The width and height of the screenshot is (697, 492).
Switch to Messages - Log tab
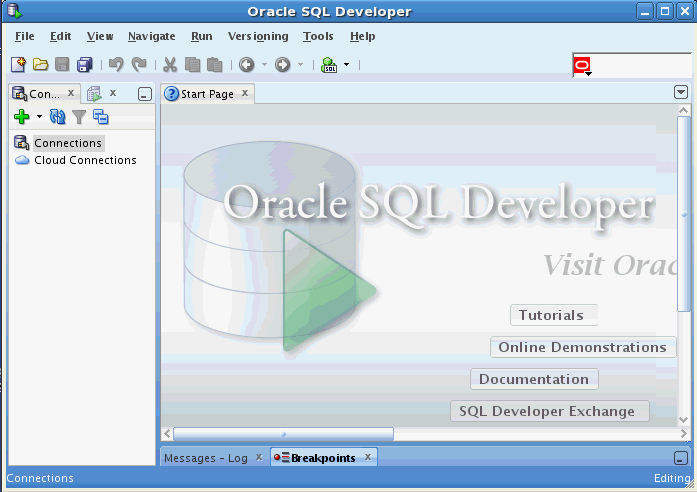click(x=206, y=458)
